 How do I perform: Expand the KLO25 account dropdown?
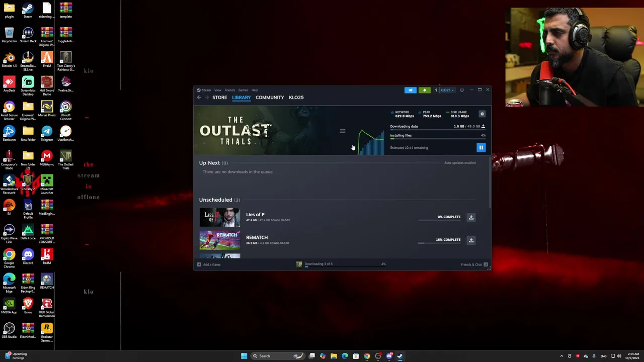click(447, 90)
